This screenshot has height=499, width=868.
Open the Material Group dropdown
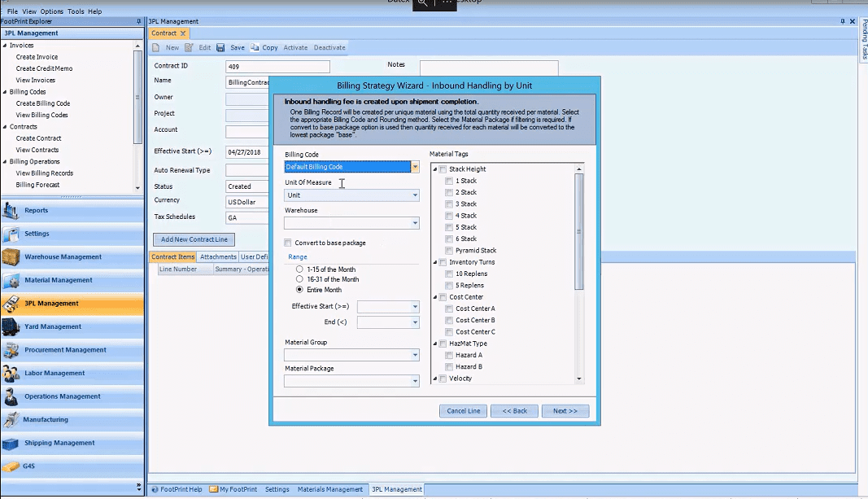point(415,355)
